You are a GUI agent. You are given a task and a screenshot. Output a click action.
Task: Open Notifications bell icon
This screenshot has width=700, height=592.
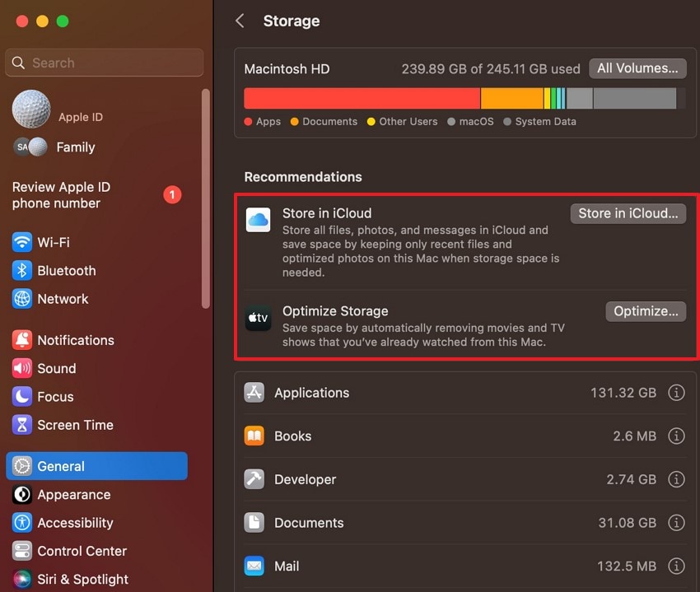click(x=22, y=340)
